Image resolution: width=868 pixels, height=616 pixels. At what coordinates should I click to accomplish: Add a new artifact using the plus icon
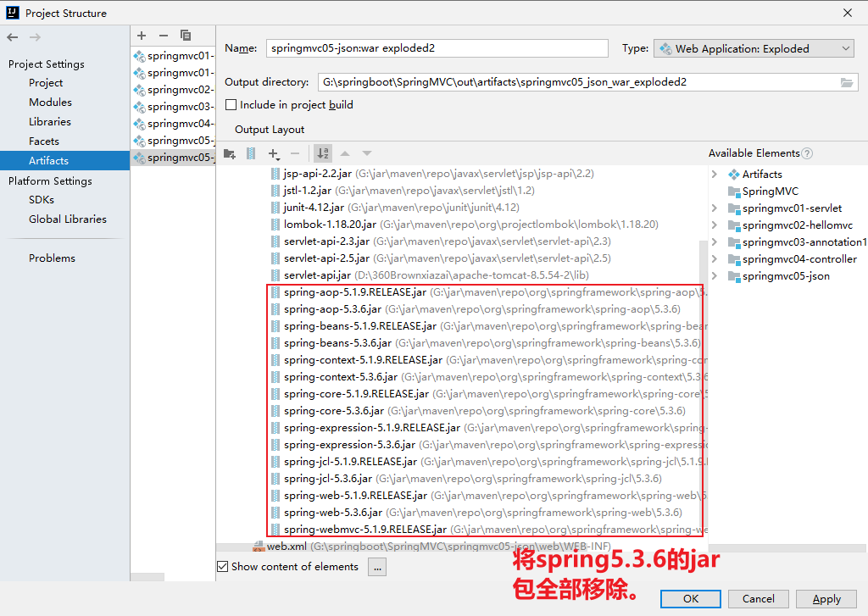[x=142, y=36]
